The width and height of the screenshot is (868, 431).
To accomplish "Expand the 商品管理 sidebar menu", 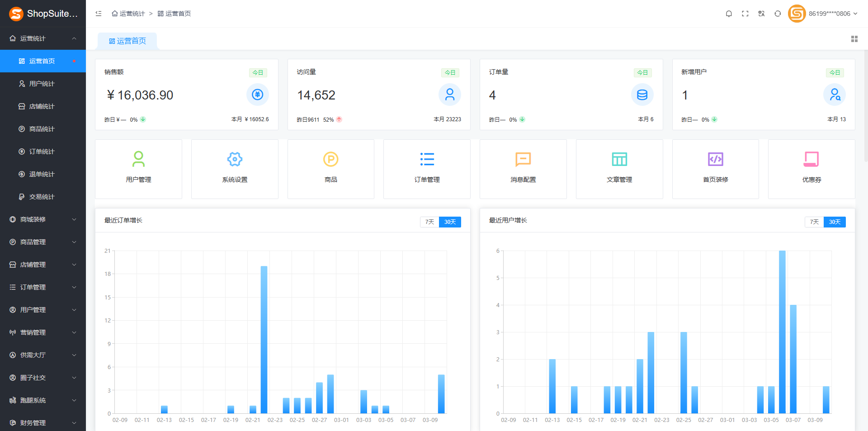I will (x=43, y=242).
